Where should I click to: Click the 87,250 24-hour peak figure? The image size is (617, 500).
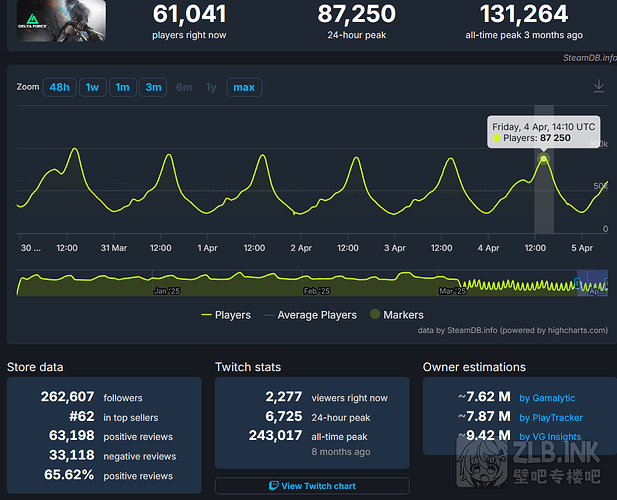pyautogui.click(x=357, y=14)
